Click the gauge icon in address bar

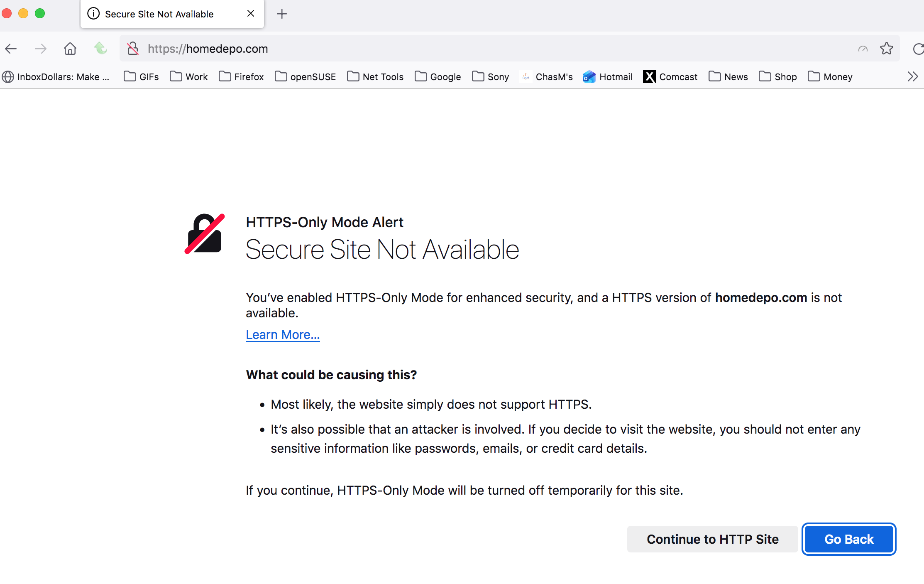863,49
